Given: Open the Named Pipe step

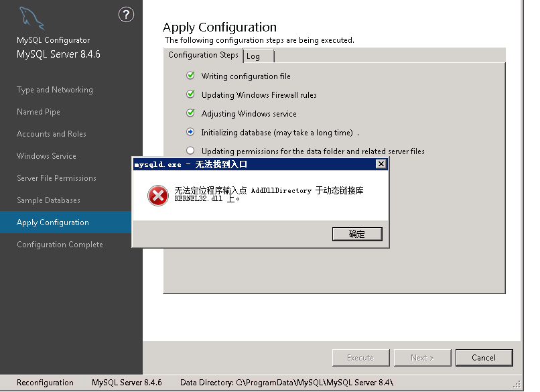Looking at the screenshot, I should (x=38, y=112).
